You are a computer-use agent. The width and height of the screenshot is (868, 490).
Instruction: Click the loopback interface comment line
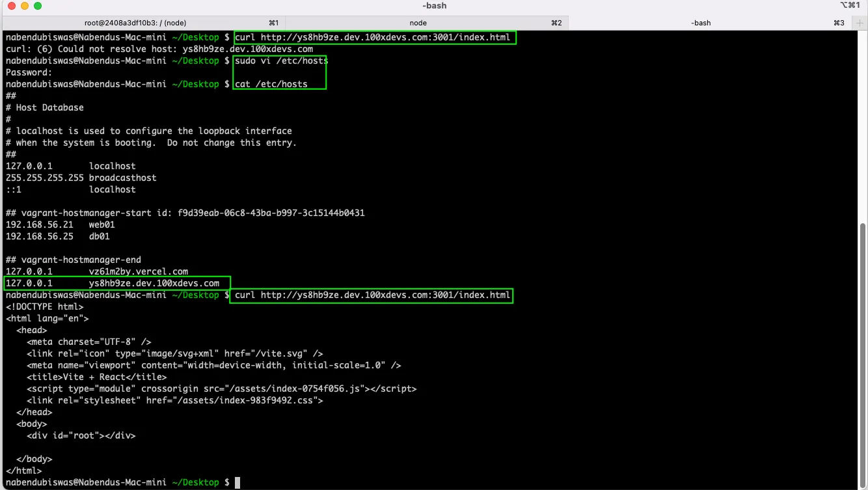pyautogui.click(x=148, y=131)
